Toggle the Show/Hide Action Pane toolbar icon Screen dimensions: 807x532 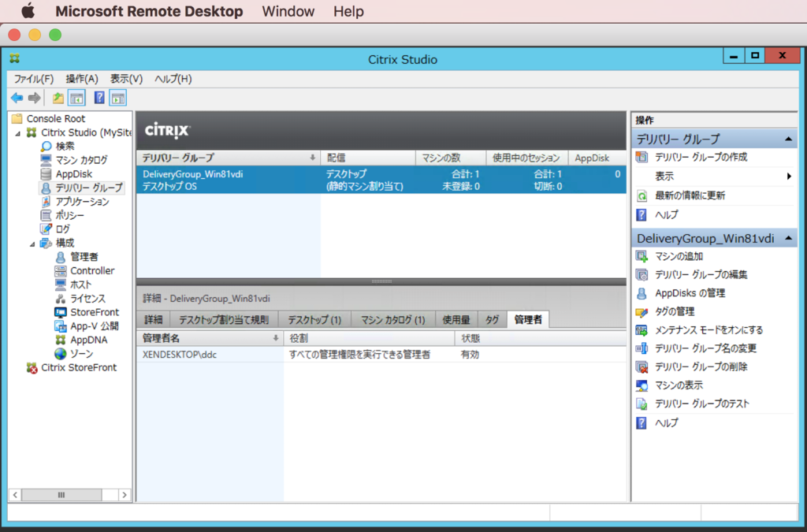(118, 98)
